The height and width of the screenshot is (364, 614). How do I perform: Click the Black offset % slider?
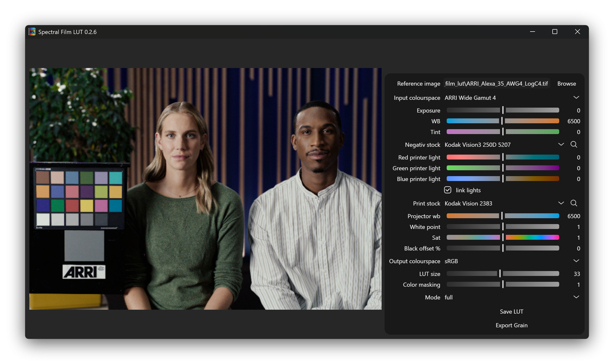[503, 248]
